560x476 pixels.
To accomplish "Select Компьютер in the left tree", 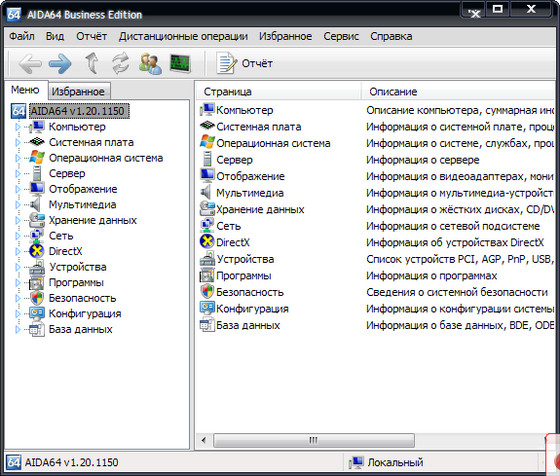I will tap(77, 127).
